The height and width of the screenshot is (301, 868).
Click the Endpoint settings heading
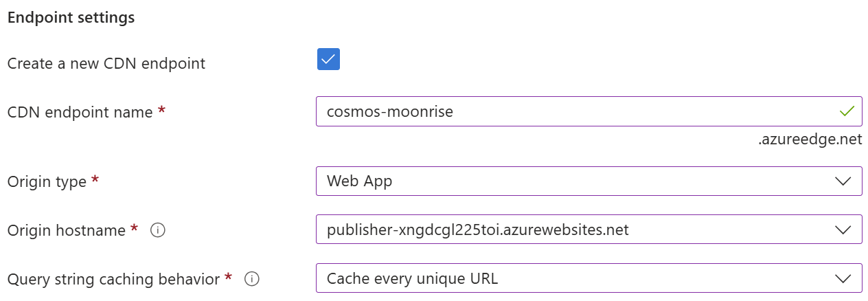71,18
